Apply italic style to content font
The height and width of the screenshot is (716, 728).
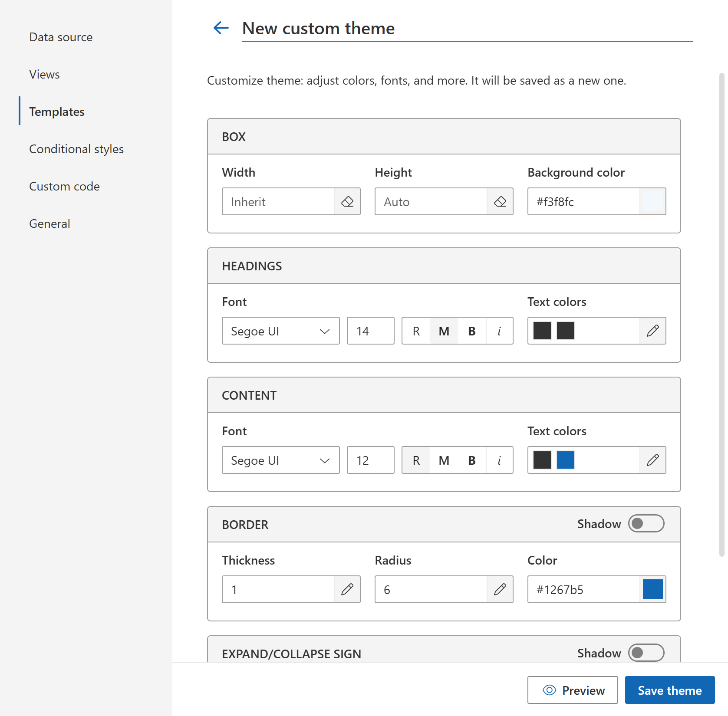499,460
